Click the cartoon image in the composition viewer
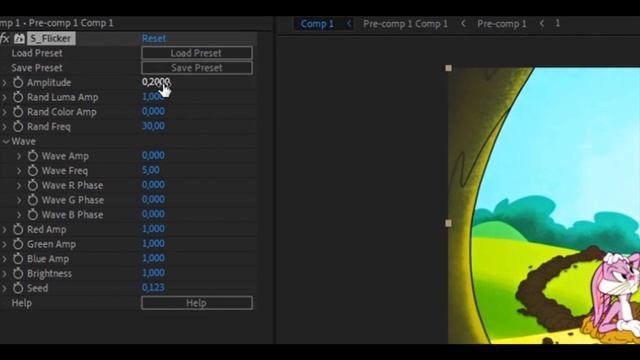Screen dimensions: 640x360 point(544,206)
